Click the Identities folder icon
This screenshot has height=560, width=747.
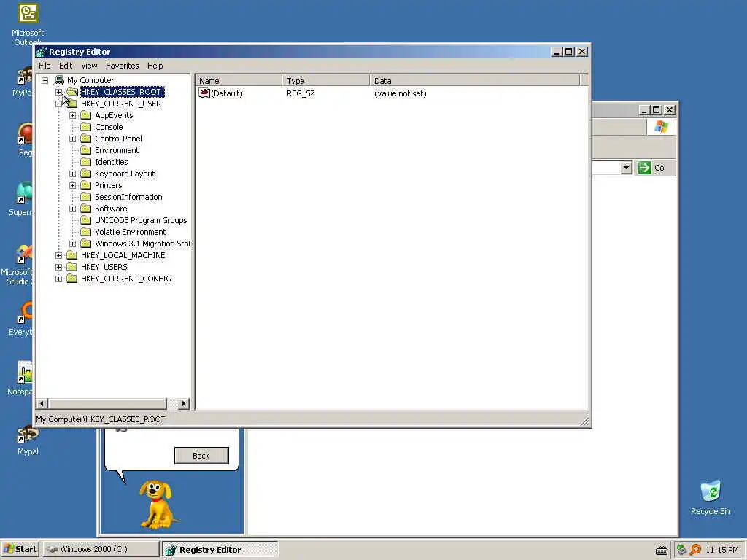click(86, 162)
